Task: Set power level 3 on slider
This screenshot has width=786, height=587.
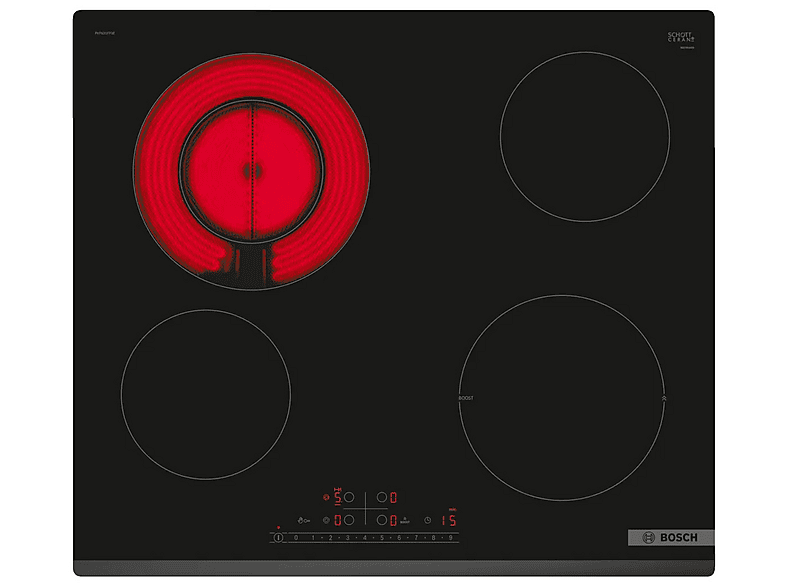Action: click(347, 537)
